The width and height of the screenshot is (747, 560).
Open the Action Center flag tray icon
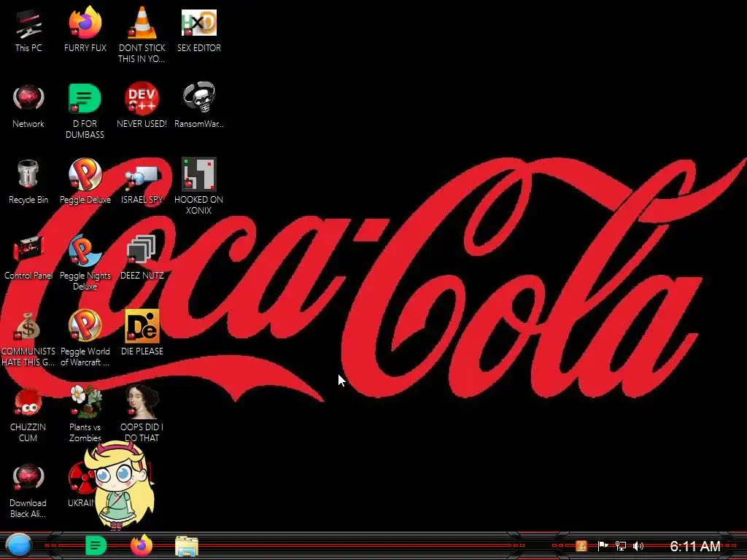pos(603,545)
